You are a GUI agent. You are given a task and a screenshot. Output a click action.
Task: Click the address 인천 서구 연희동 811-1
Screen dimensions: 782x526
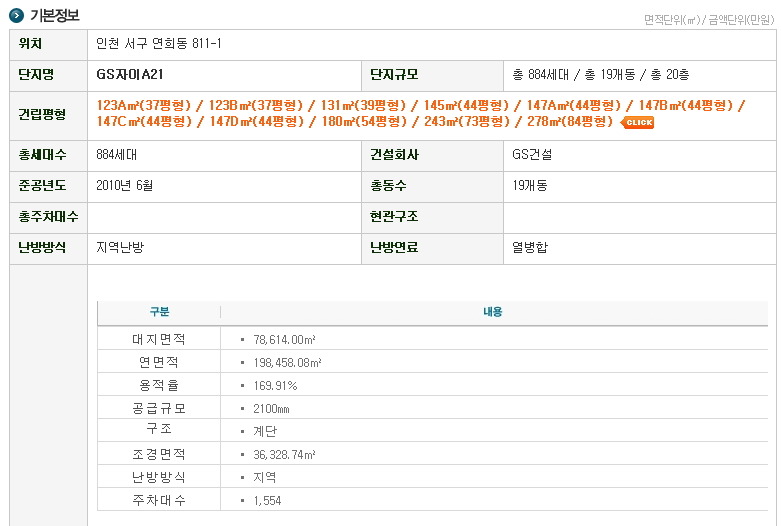159,43
